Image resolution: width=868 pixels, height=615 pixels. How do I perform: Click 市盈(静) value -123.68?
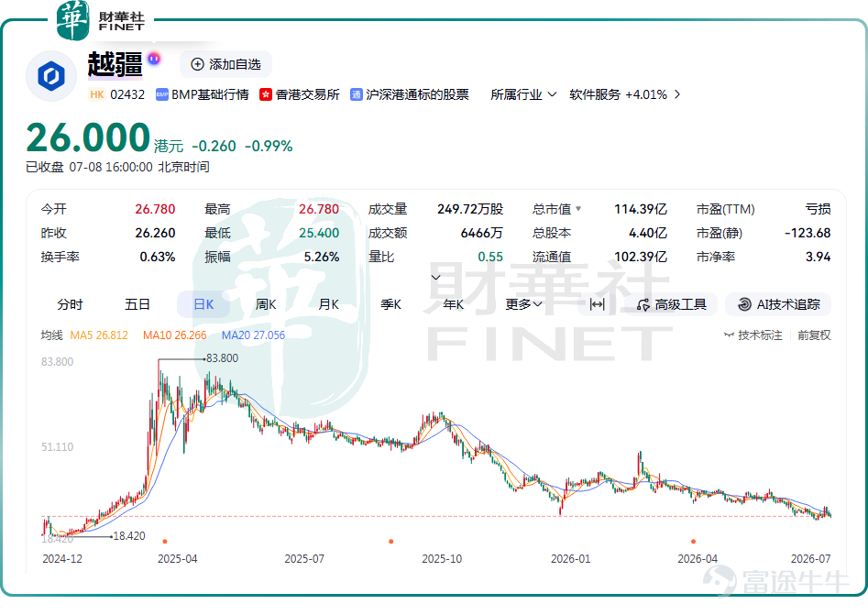coord(808,233)
